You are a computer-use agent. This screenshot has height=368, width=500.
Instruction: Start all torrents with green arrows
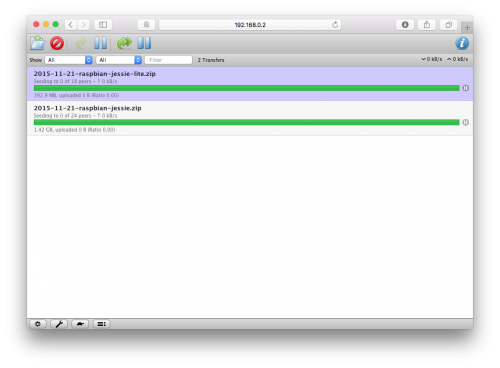click(x=124, y=43)
